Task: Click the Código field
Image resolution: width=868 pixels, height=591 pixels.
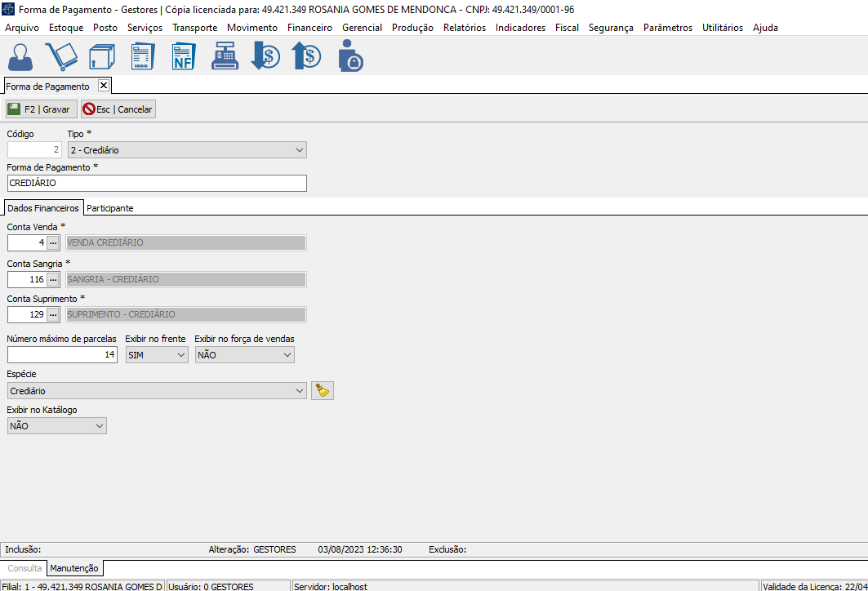Action: [x=34, y=150]
